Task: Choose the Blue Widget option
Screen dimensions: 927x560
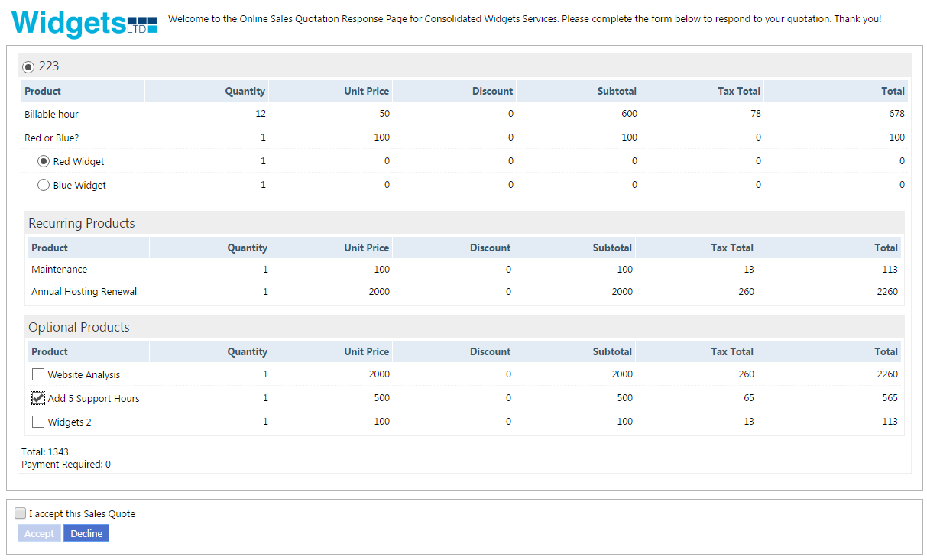Action: point(44,186)
